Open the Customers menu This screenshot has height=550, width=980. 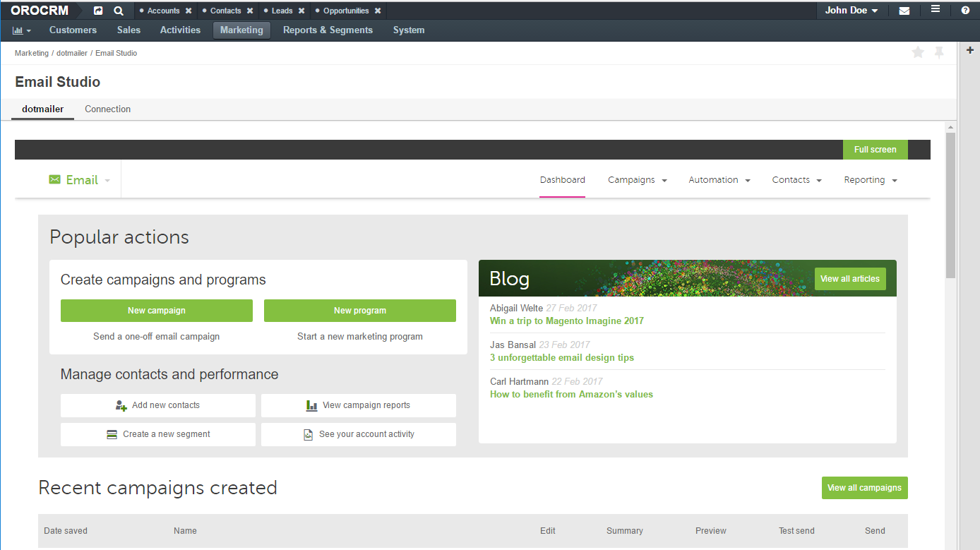point(73,30)
